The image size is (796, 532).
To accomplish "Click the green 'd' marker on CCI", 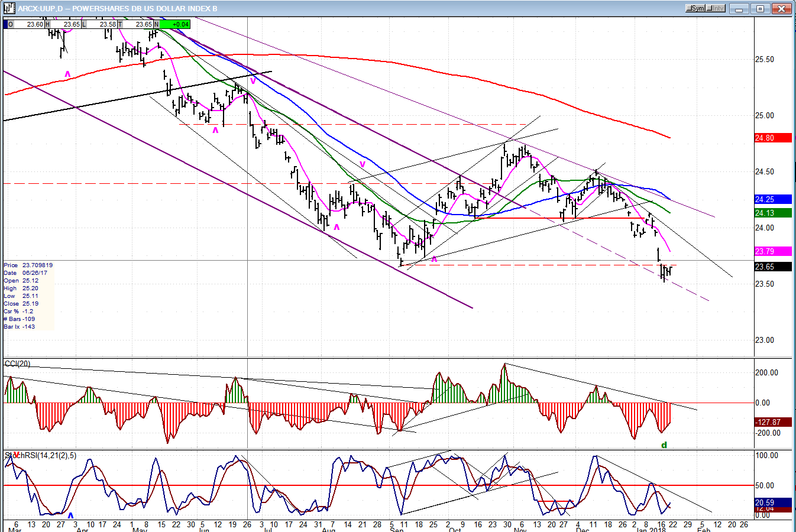I will 664,445.
